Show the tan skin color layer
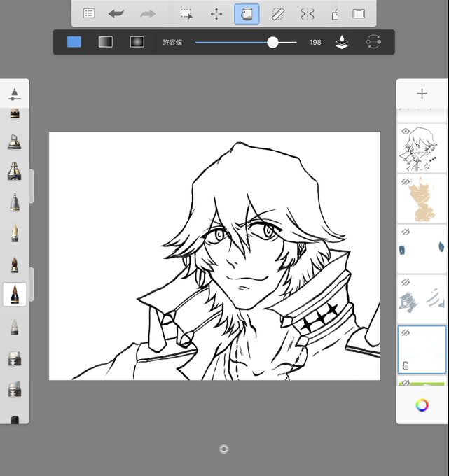Image resolution: width=449 pixels, height=476 pixels. 406,181
